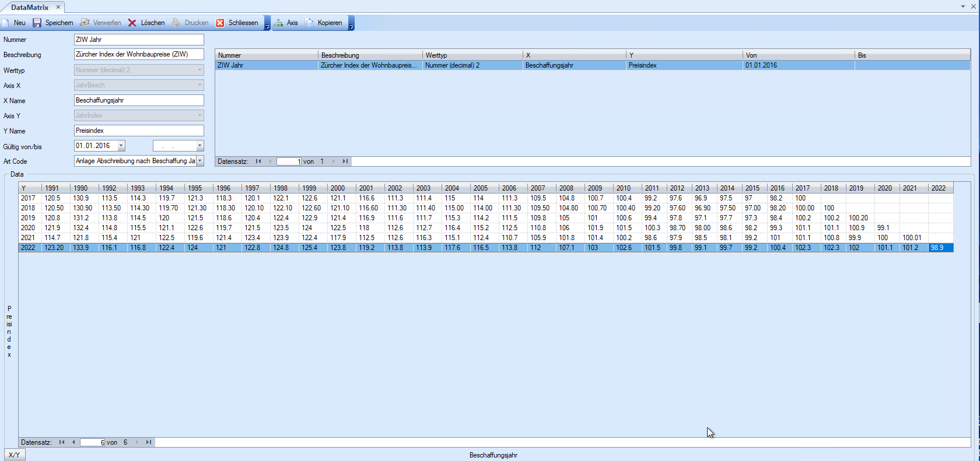Viewport: 980px width, 461px height.
Task: Select the ZIW Jahr row in upper grid
Action: (266, 65)
